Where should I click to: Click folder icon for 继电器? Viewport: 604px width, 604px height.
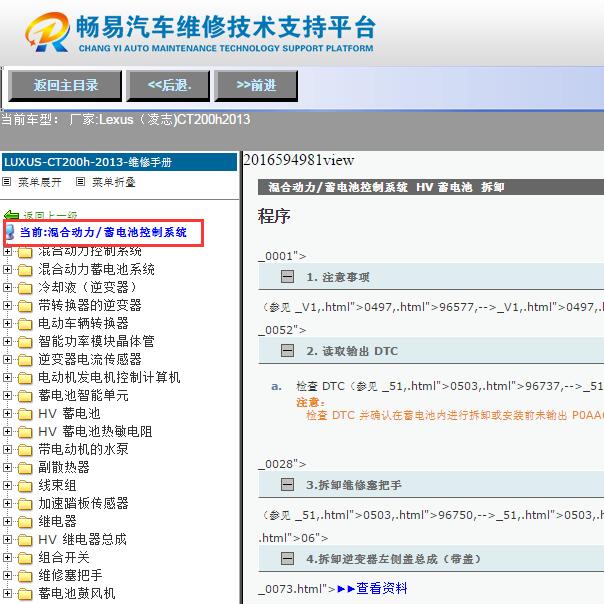[25, 522]
